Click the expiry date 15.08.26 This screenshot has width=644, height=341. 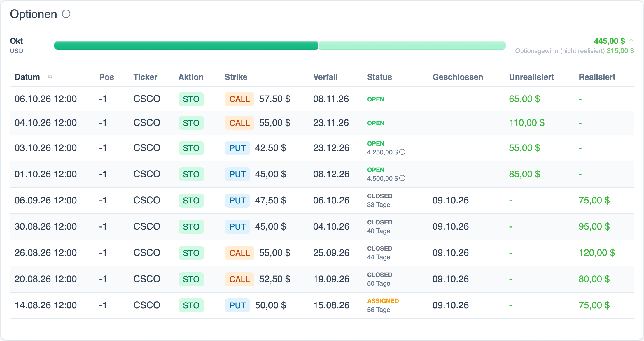tap(331, 305)
